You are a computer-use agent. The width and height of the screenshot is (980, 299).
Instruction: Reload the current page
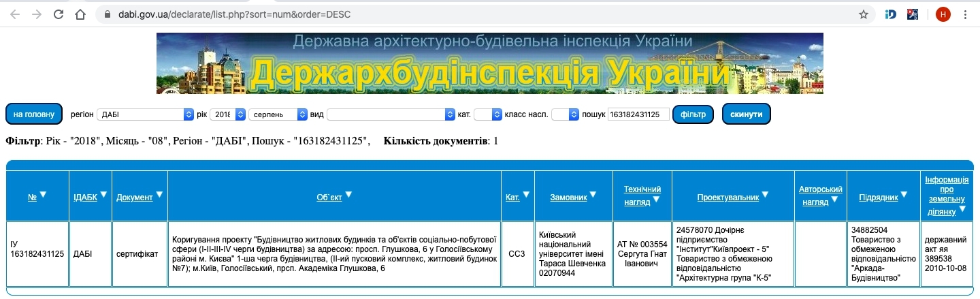click(x=59, y=14)
